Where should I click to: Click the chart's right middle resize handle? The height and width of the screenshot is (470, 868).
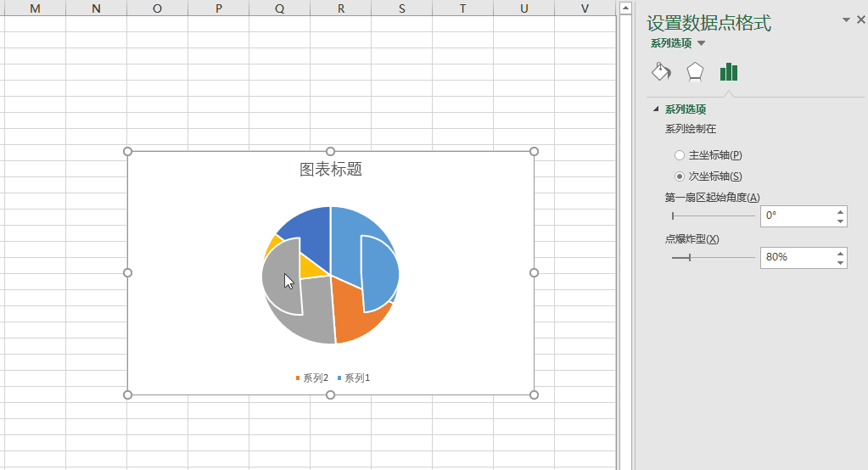point(535,273)
